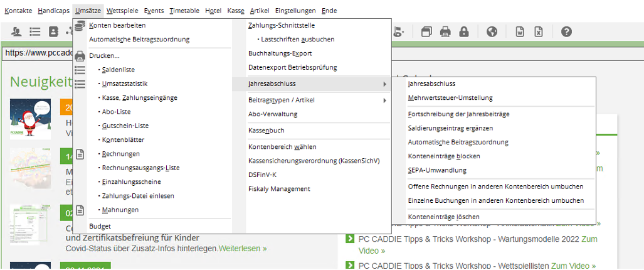Expand the Jahresabschluss submenu arrow
This screenshot has width=644, height=270.
coord(384,84)
